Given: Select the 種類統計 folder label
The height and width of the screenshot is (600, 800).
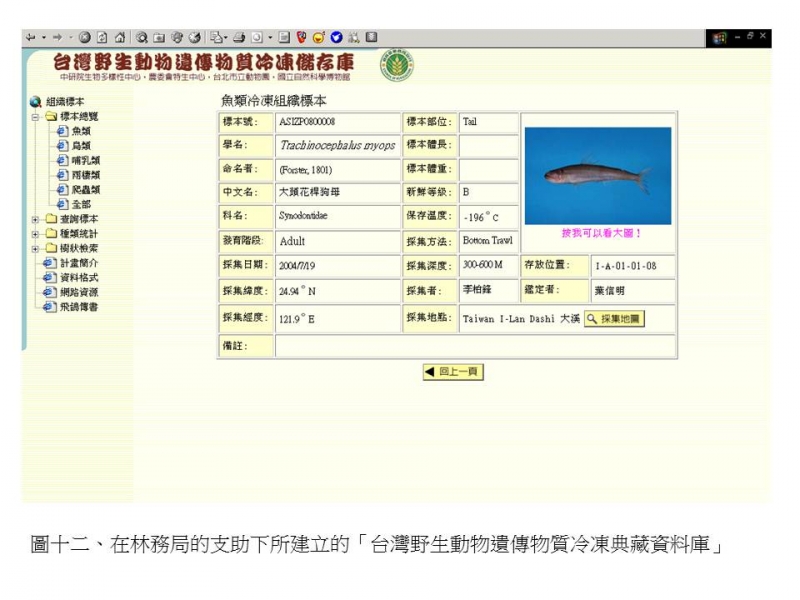Looking at the screenshot, I should (x=78, y=234).
